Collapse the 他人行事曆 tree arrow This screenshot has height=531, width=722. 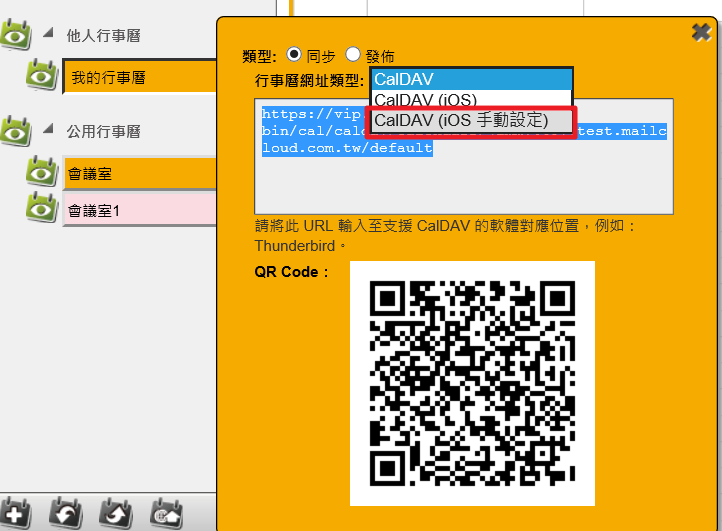[x=48, y=33]
